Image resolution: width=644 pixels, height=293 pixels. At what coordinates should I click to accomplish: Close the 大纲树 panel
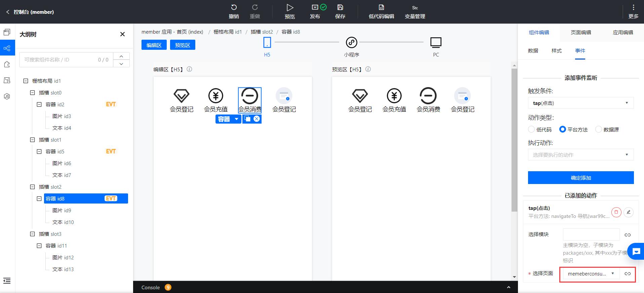[x=122, y=34]
